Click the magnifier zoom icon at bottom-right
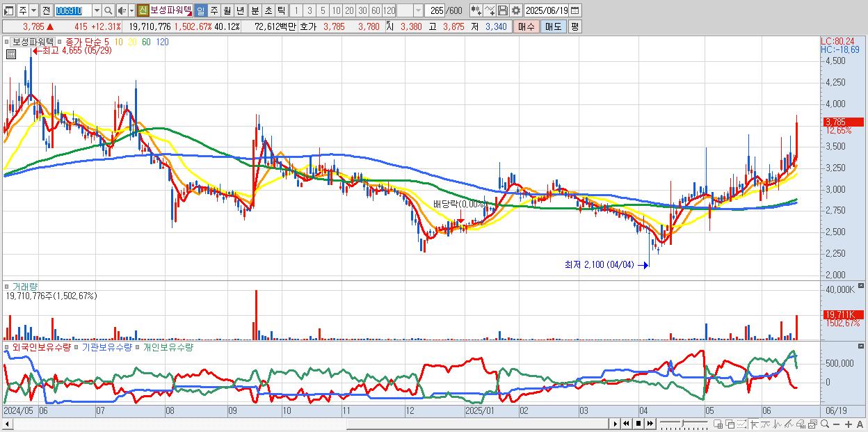 [824, 424]
